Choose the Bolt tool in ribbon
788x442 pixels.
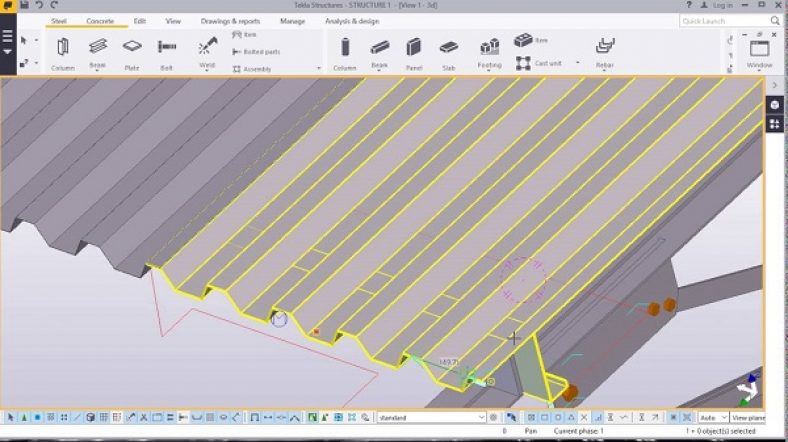click(x=166, y=50)
